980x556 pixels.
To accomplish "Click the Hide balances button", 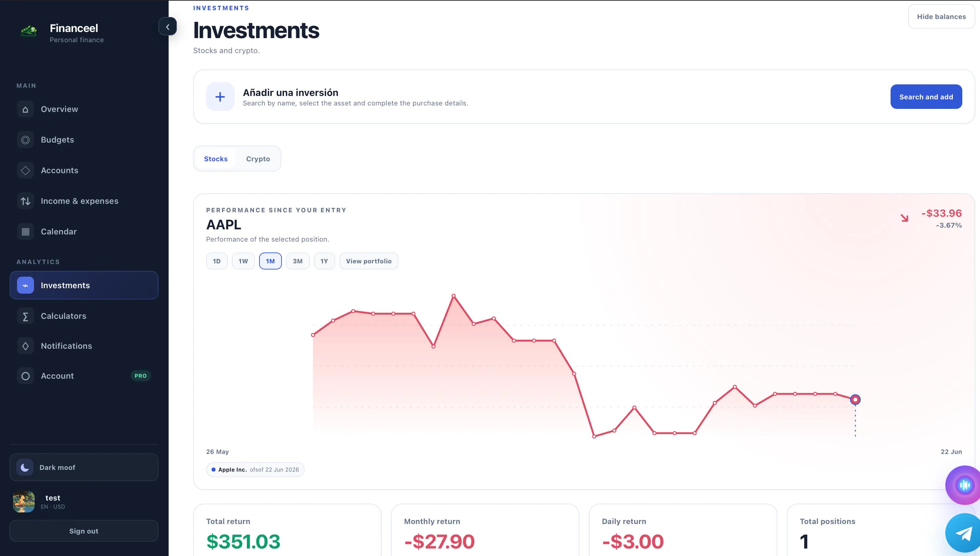I will coord(942,16).
